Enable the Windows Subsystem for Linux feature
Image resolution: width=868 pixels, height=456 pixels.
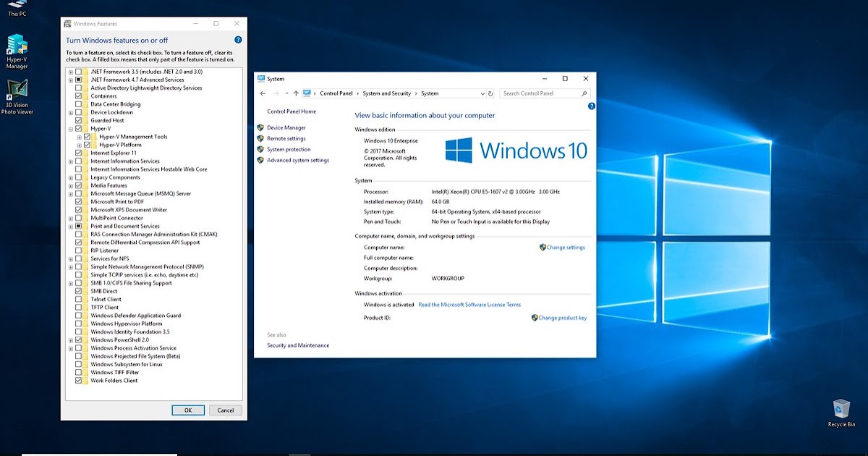click(77, 364)
